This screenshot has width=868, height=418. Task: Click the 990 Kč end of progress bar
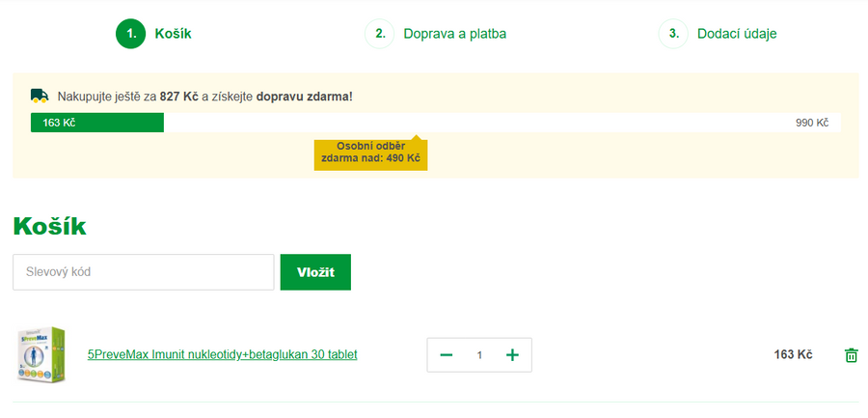coord(811,123)
